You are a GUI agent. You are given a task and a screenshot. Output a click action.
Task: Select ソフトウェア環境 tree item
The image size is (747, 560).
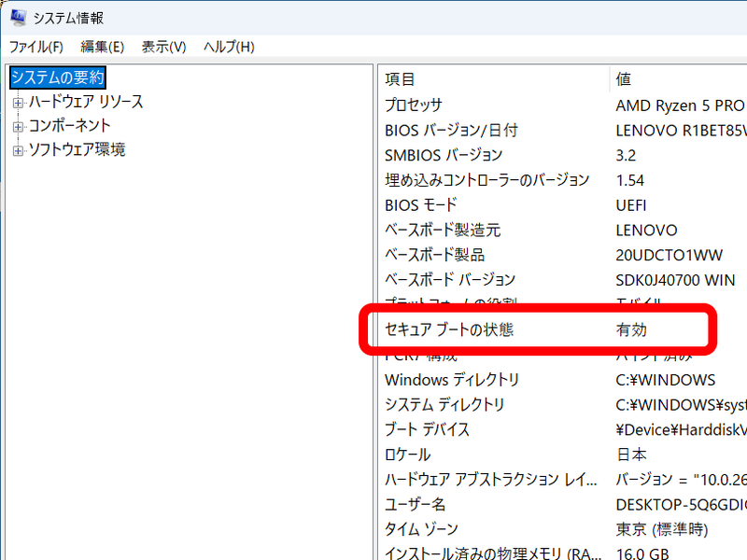pos(77,149)
